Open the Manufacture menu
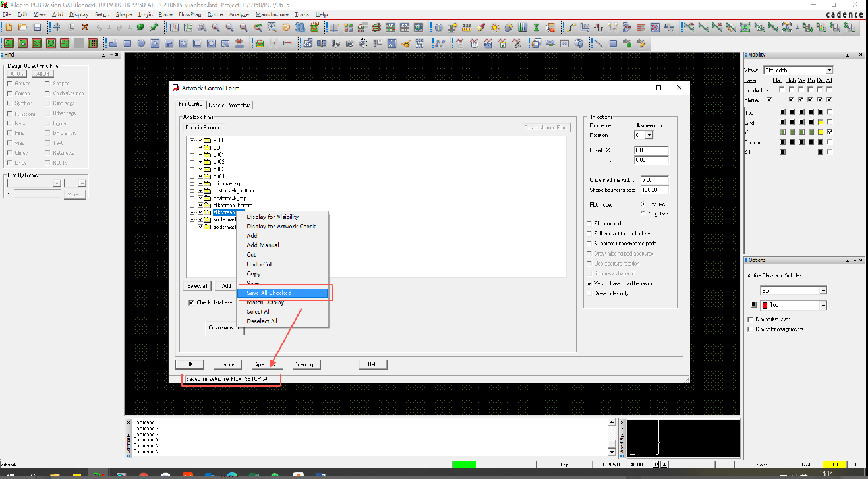 (x=272, y=14)
